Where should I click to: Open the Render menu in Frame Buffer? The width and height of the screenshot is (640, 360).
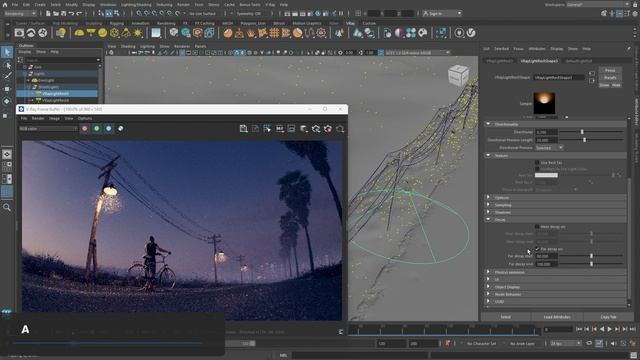38,118
